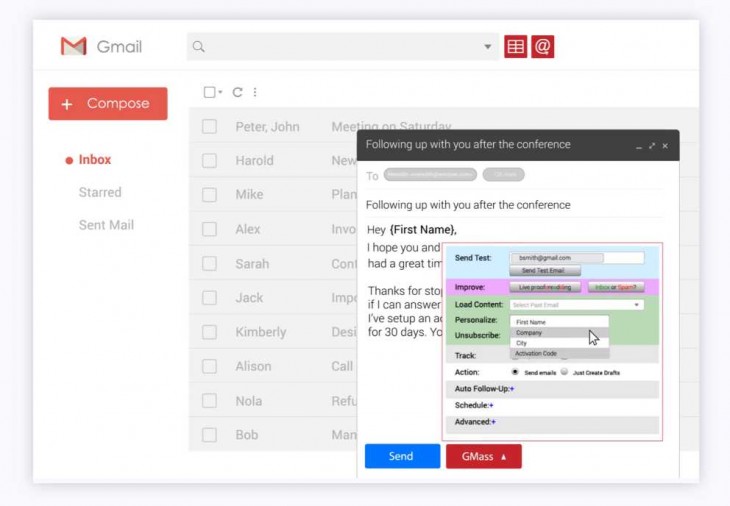Refresh the inbox list
Screen dimensions: 730x506
tap(237, 92)
